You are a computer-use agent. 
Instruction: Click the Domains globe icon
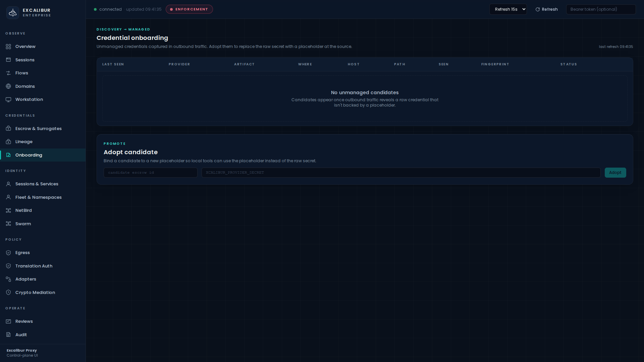(x=8, y=86)
